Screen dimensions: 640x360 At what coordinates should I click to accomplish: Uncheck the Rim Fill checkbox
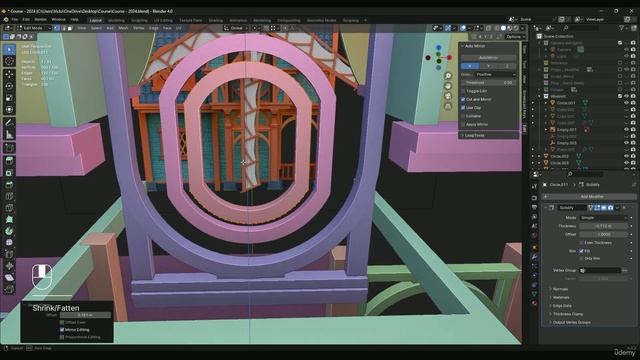[581, 251]
